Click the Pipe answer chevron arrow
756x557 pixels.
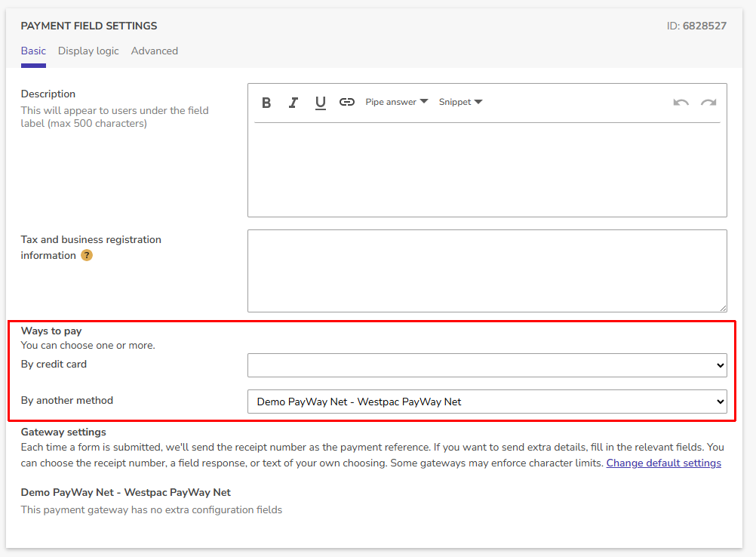pyautogui.click(x=423, y=101)
